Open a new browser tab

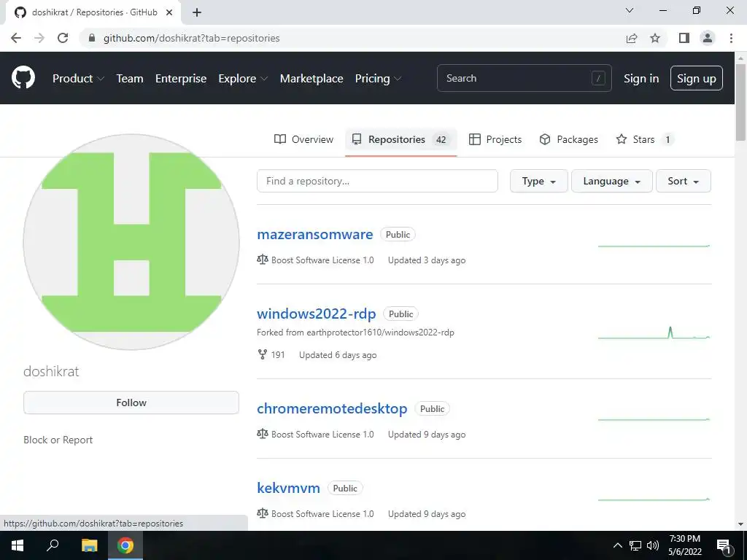pos(197,12)
